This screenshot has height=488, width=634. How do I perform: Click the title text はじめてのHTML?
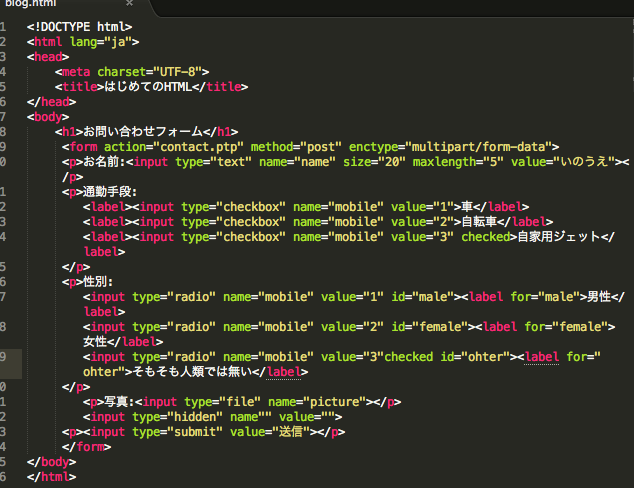pyautogui.click(x=148, y=87)
